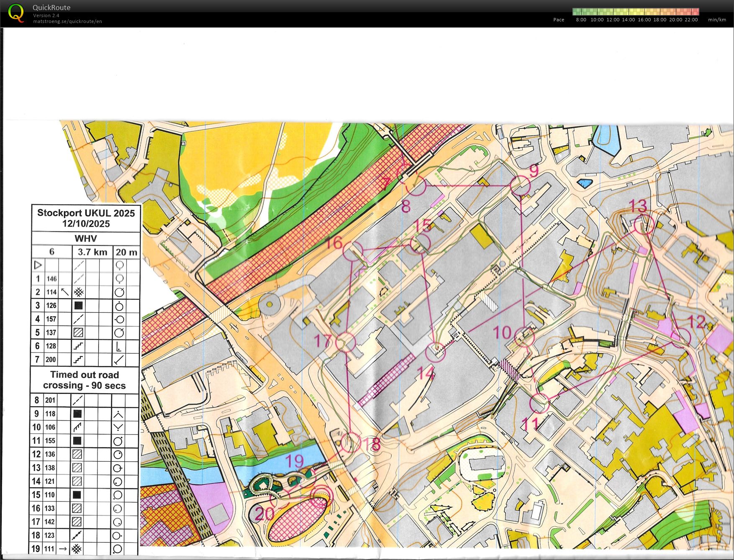Screen dimensions: 734x560
Task: Click the min/km pace unit label
Action: pyautogui.click(x=717, y=20)
